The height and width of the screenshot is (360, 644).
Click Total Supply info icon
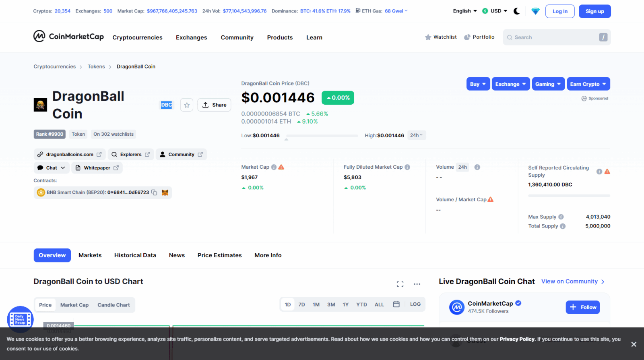click(563, 226)
